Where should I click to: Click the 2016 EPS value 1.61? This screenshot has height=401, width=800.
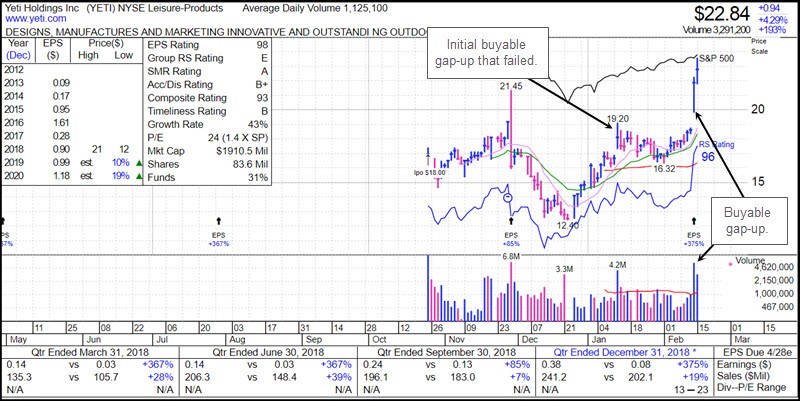click(x=61, y=122)
